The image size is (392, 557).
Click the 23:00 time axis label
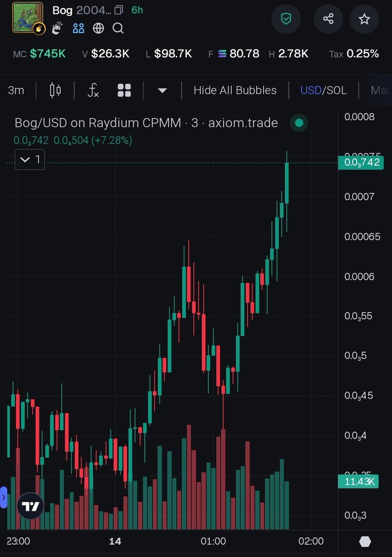[19, 541]
